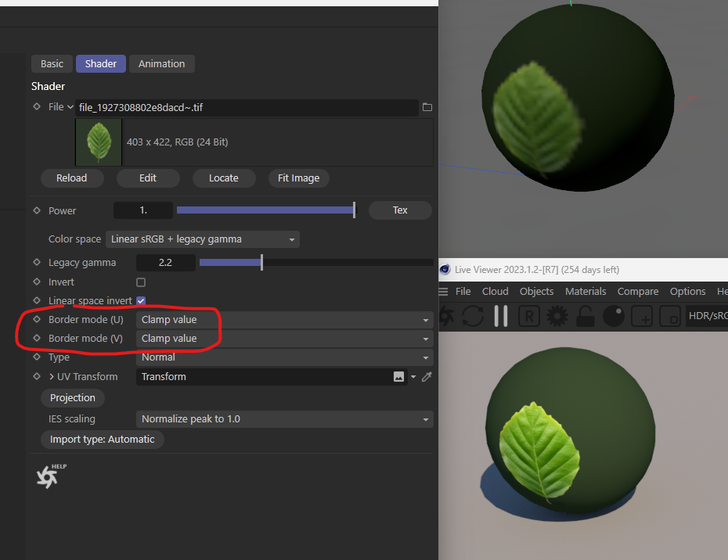The width and height of the screenshot is (728, 560).
Task: Adjust the Power slider
Action: pos(266,210)
